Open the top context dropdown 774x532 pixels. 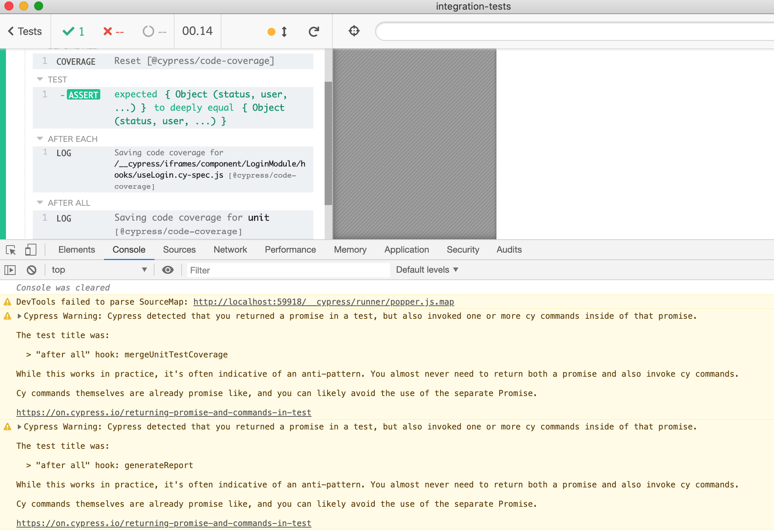[99, 270]
